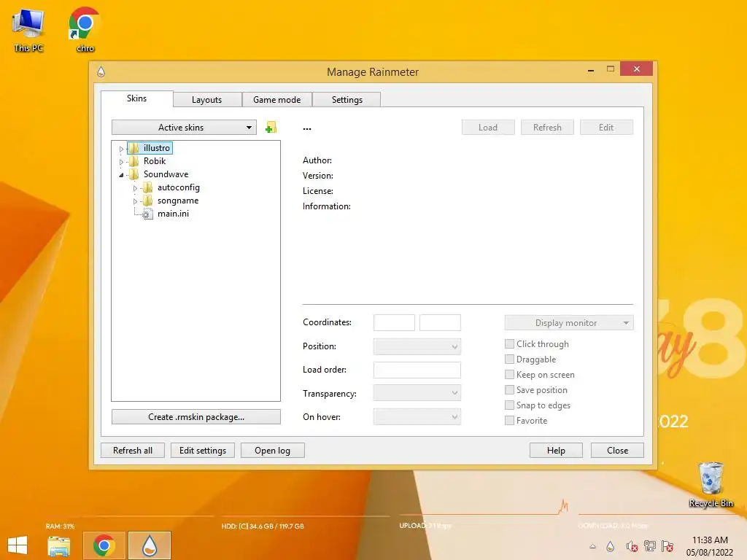
Task: Open the On hover combo box
Action: tap(417, 416)
